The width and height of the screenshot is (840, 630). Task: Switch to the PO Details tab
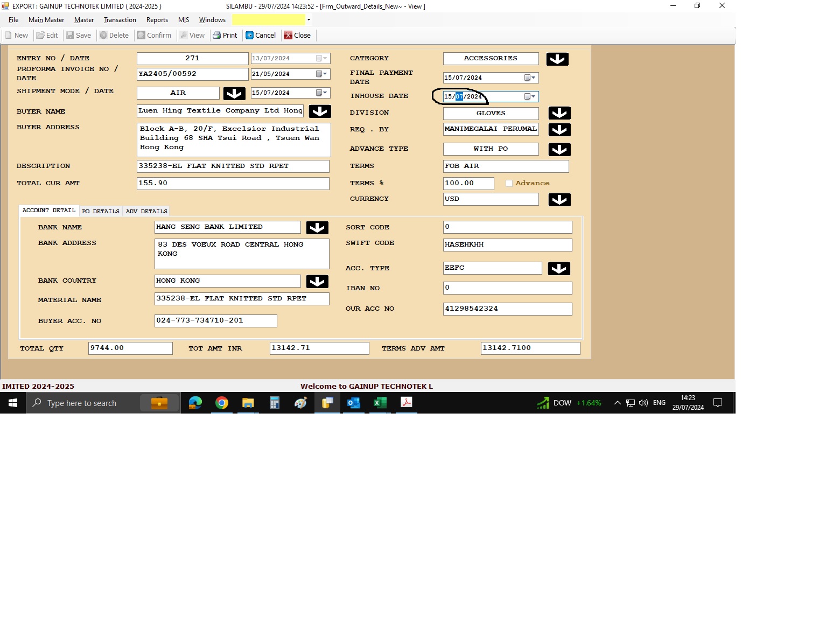(x=101, y=212)
